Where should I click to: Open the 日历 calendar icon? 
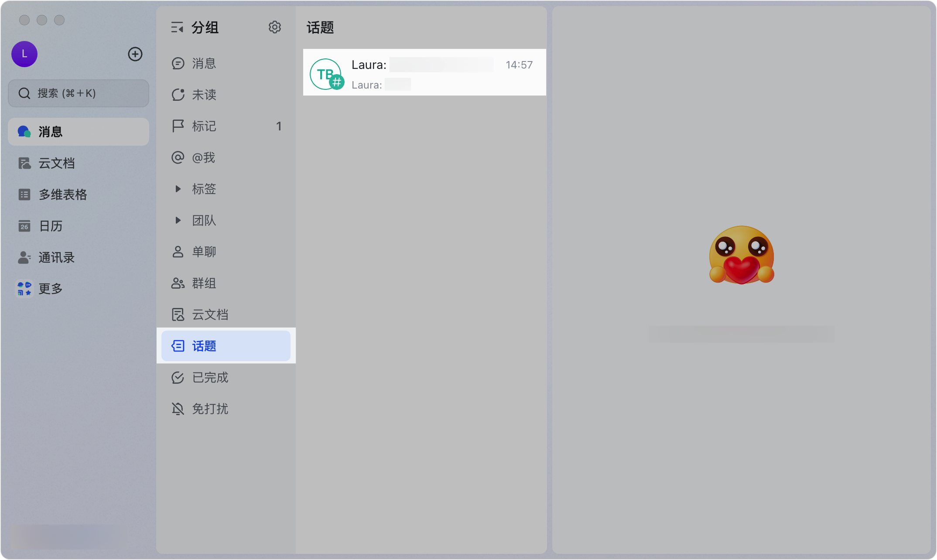tap(24, 226)
